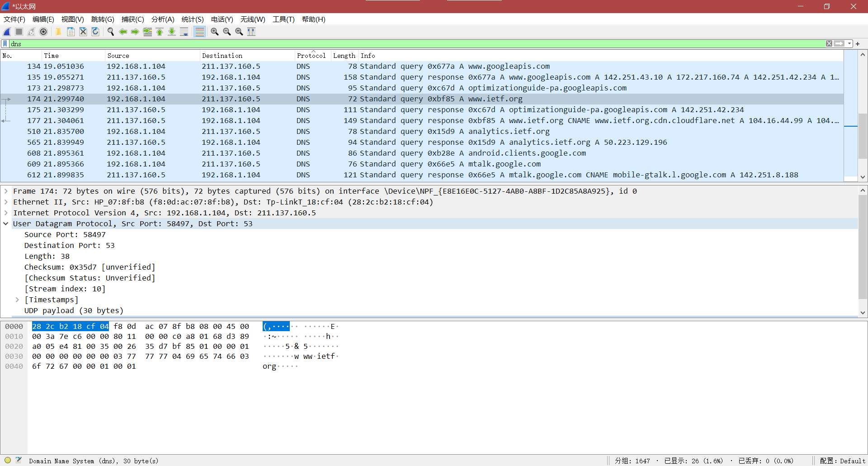Go forward in packet history
The height and width of the screenshot is (466, 868).
tap(135, 32)
